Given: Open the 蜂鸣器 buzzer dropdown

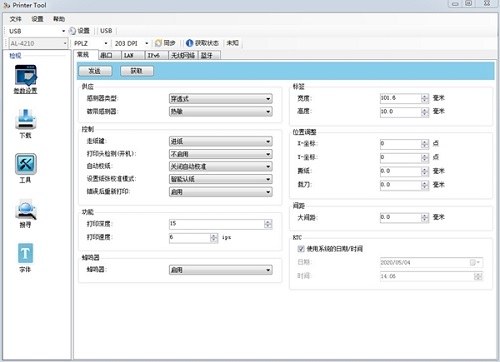Looking at the screenshot, I should click(x=221, y=270).
